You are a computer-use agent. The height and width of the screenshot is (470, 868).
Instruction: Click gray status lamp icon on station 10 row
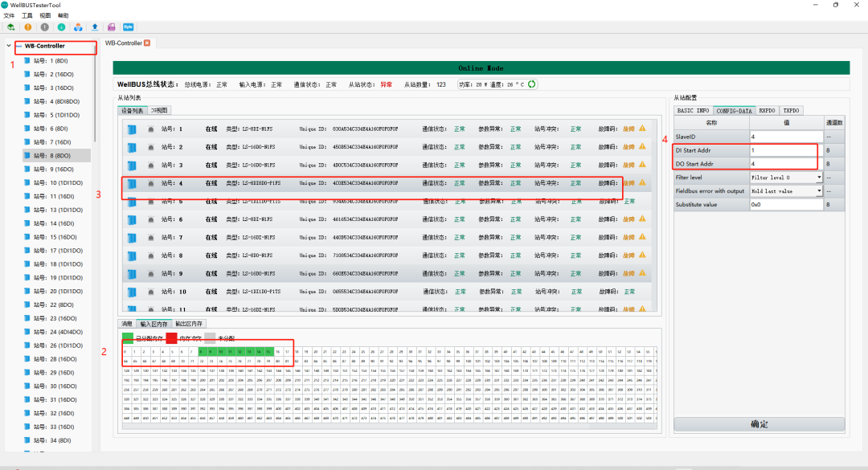[150, 292]
